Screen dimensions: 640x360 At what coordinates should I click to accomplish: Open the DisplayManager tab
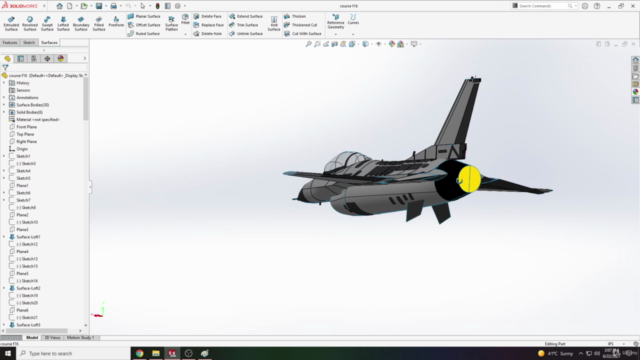(x=61, y=59)
